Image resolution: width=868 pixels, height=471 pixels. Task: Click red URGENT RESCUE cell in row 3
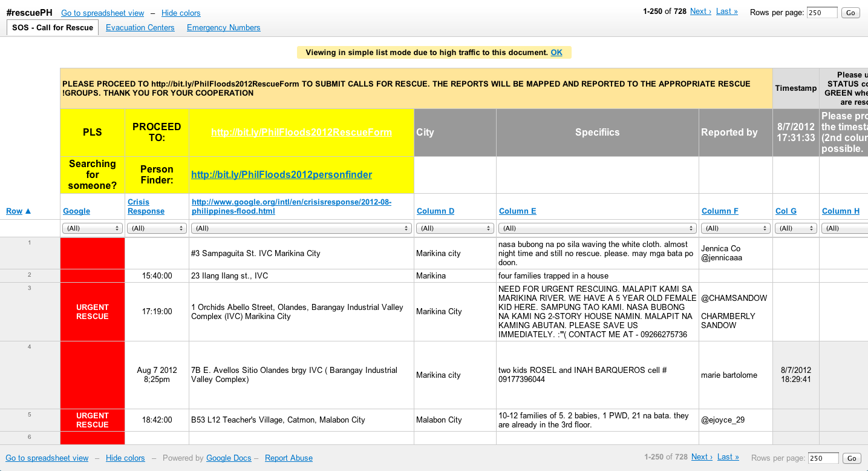93,312
